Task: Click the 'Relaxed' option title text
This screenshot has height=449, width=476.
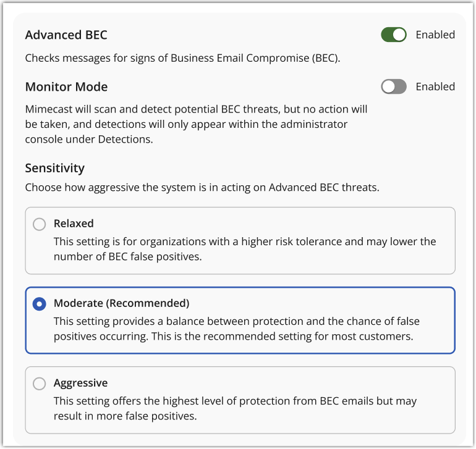Action: [x=74, y=224]
